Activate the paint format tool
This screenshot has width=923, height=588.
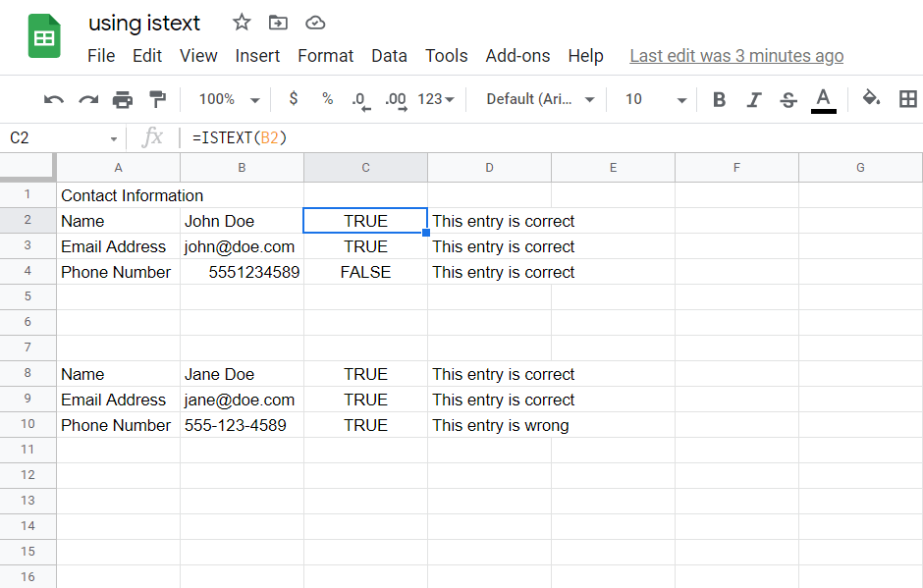point(157,99)
